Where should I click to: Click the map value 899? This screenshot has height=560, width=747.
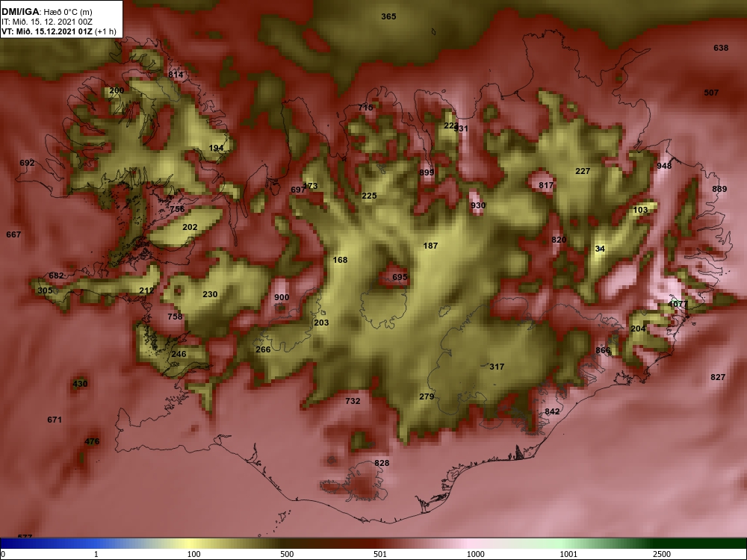427,173
